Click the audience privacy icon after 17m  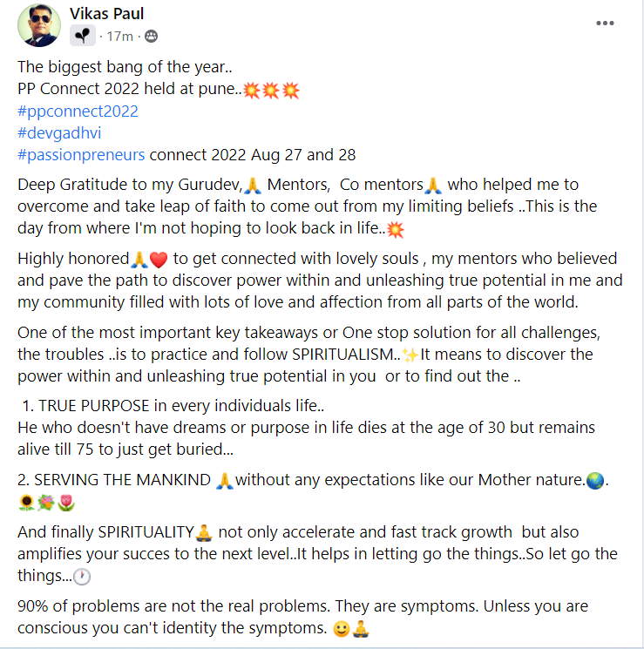tap(152, 36)
